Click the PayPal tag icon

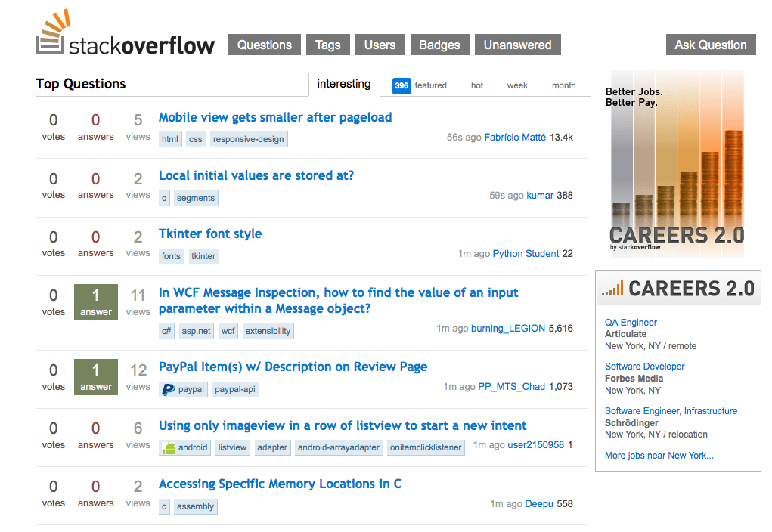coord(169,389)
